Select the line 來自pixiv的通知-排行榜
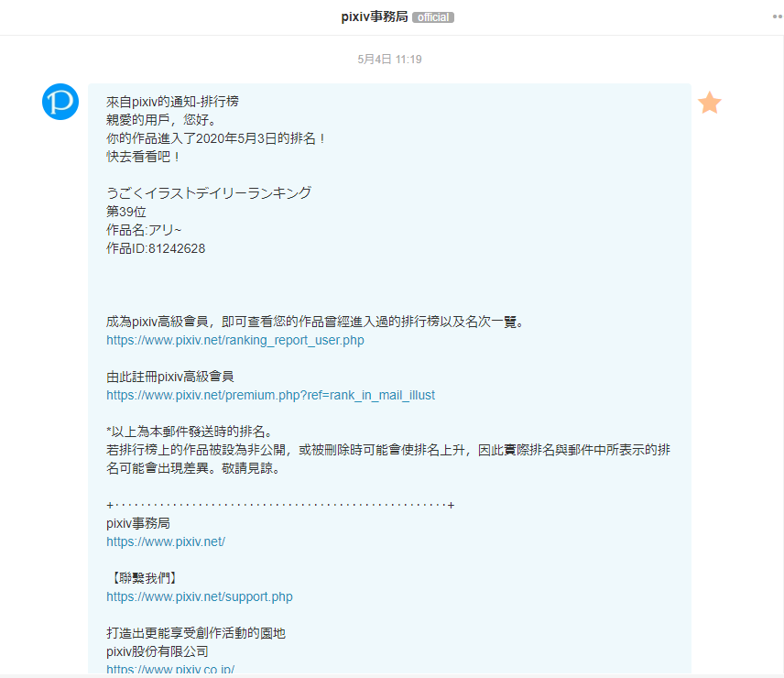784x678 pixels. tap(172, 102)
